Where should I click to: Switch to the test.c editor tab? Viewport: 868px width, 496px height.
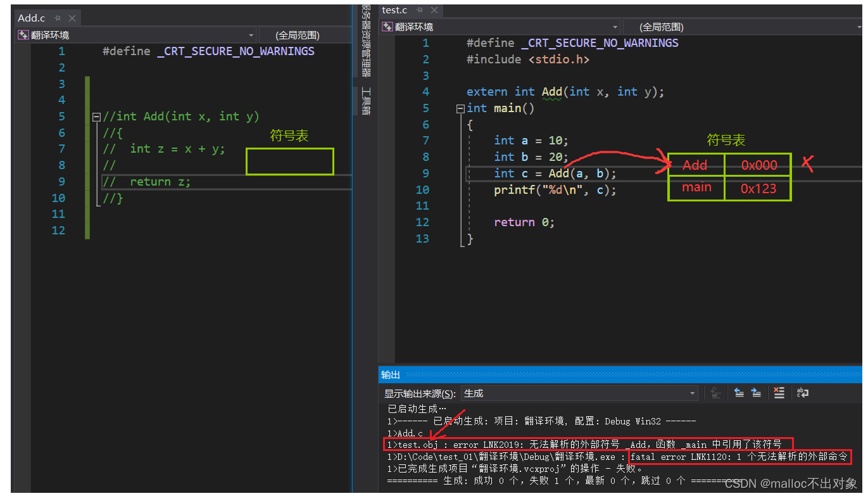coord(394,10)
